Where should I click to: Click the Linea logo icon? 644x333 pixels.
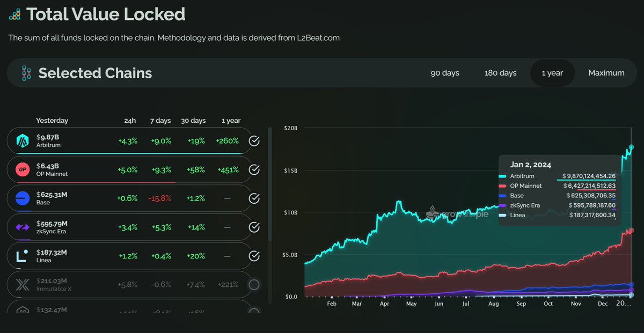tap(23, 256)
